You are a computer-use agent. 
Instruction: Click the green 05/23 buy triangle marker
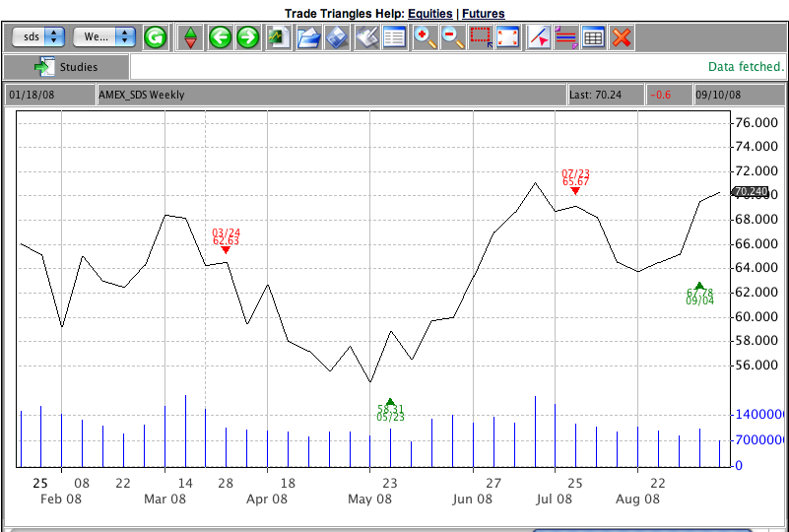pyautogui.click(x=390, y=402)
